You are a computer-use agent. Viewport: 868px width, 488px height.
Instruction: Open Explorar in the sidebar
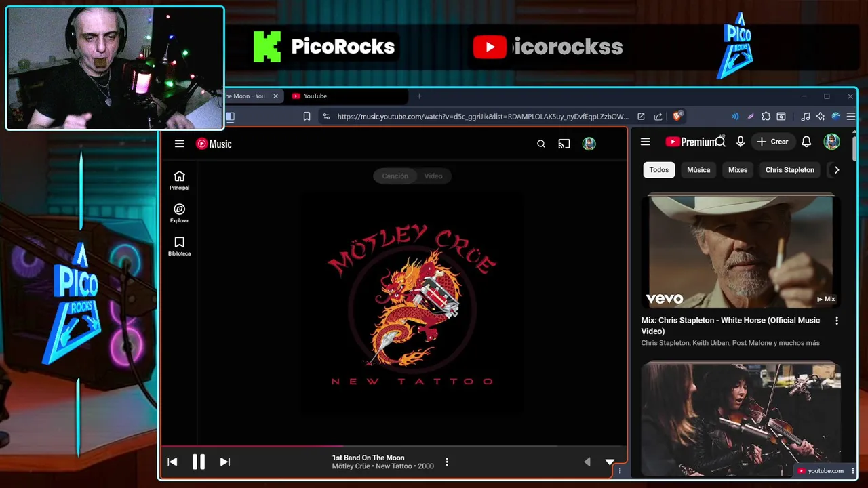pos(179,213)
